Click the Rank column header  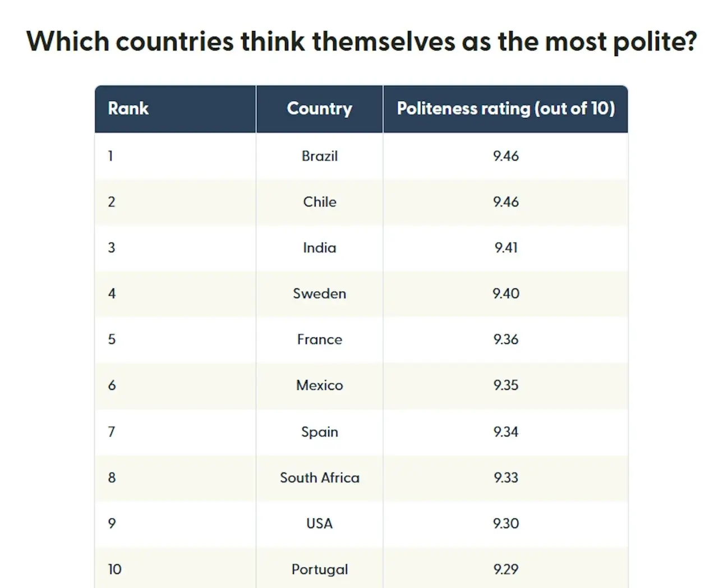128,108
